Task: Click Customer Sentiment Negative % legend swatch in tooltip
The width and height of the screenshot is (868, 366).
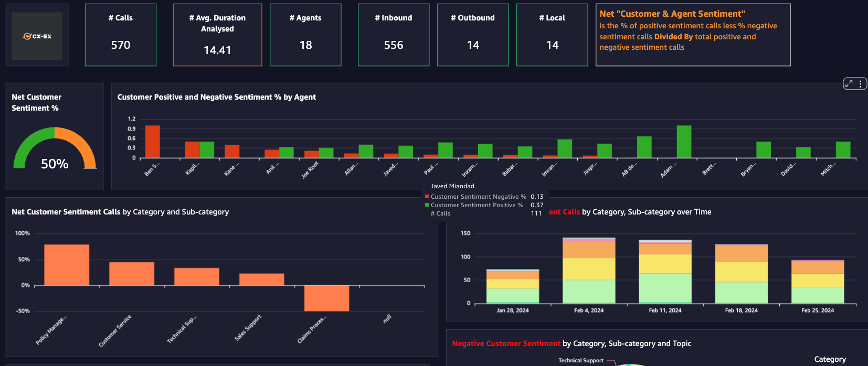Action: pos(427,197)
